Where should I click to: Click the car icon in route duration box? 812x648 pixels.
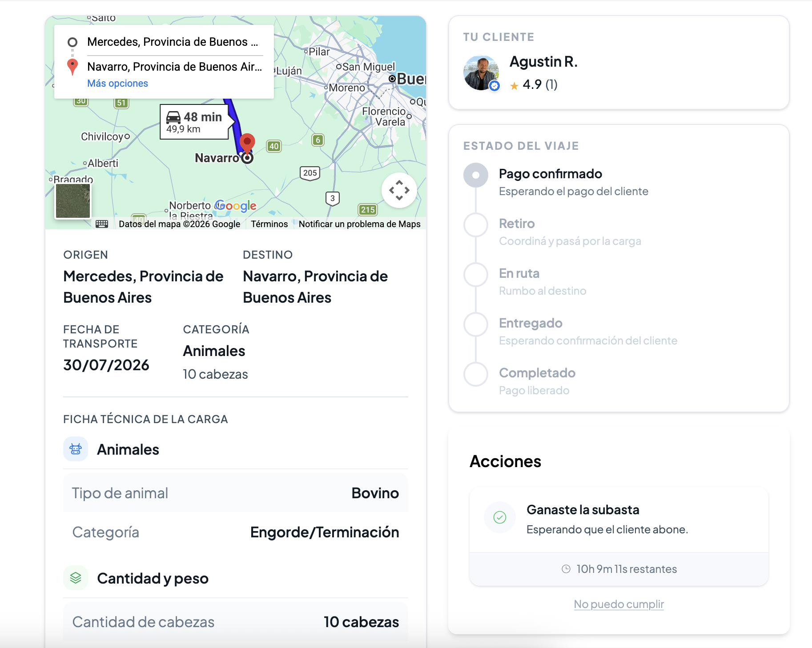pos(173,117)
